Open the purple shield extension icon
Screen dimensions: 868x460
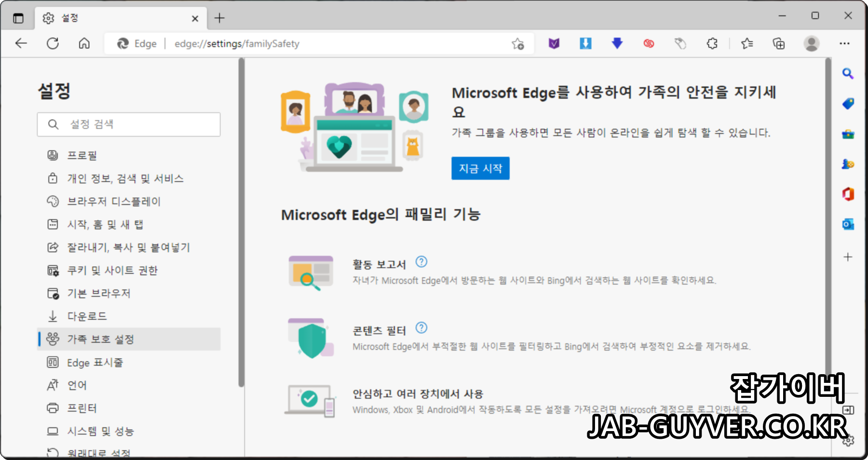(554, 44)
